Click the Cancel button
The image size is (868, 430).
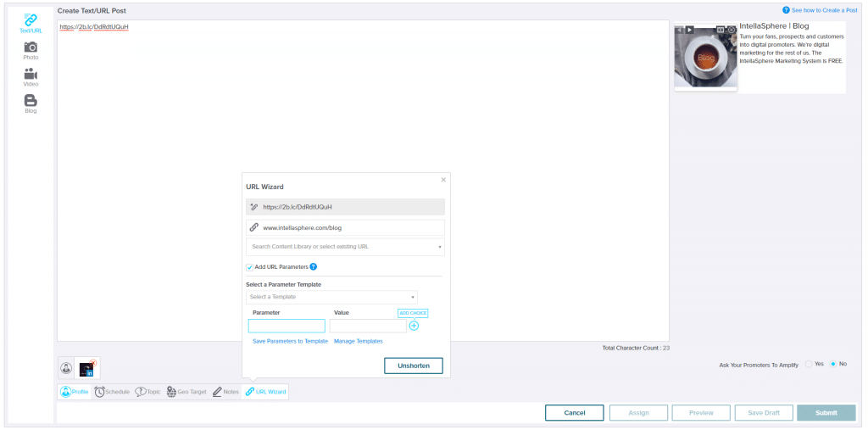tap(575, 413)
